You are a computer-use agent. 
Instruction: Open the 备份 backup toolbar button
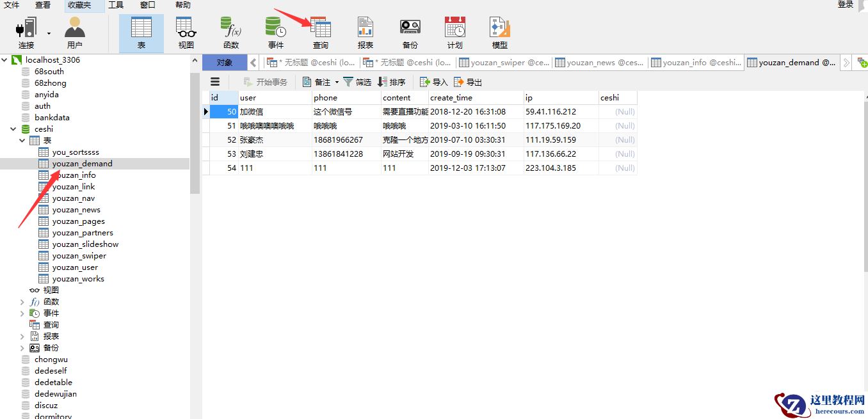pos(410,33)
